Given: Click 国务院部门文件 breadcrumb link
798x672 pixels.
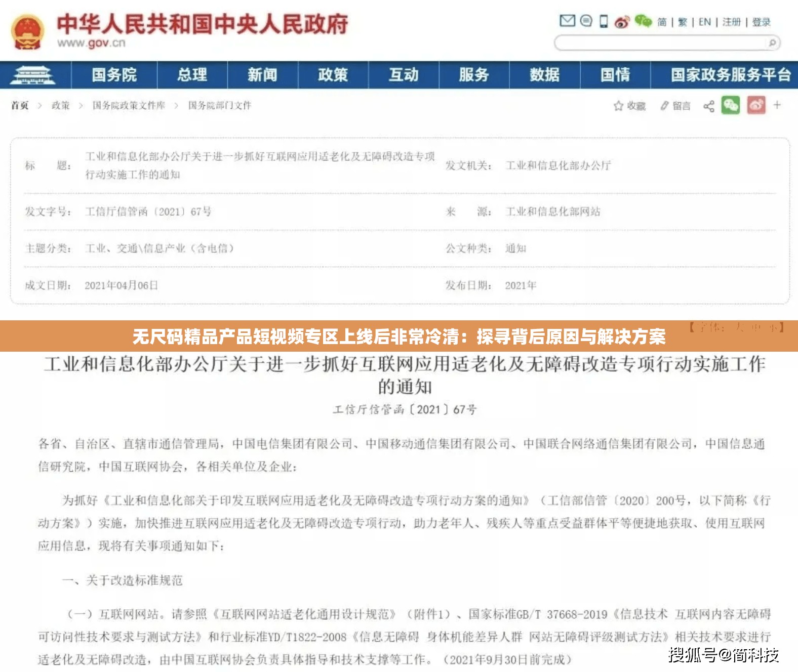Looking at the screenshot, I should (219, 105).
